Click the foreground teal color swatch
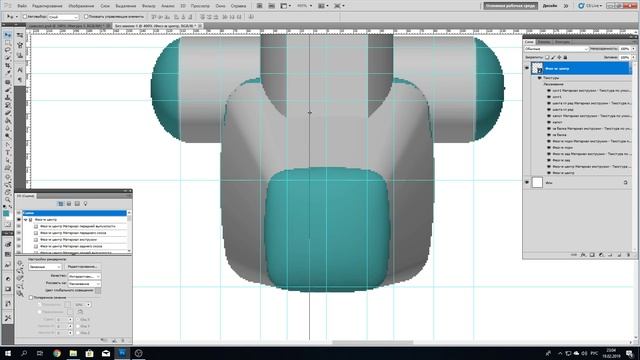The width and height of the screenshot is (640, 360). point(6,213)
